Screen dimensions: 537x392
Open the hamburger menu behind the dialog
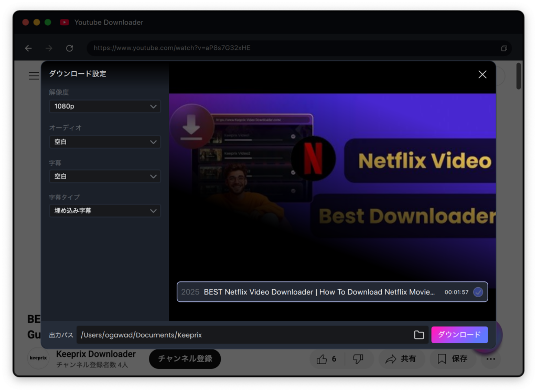tap(34, 75)
